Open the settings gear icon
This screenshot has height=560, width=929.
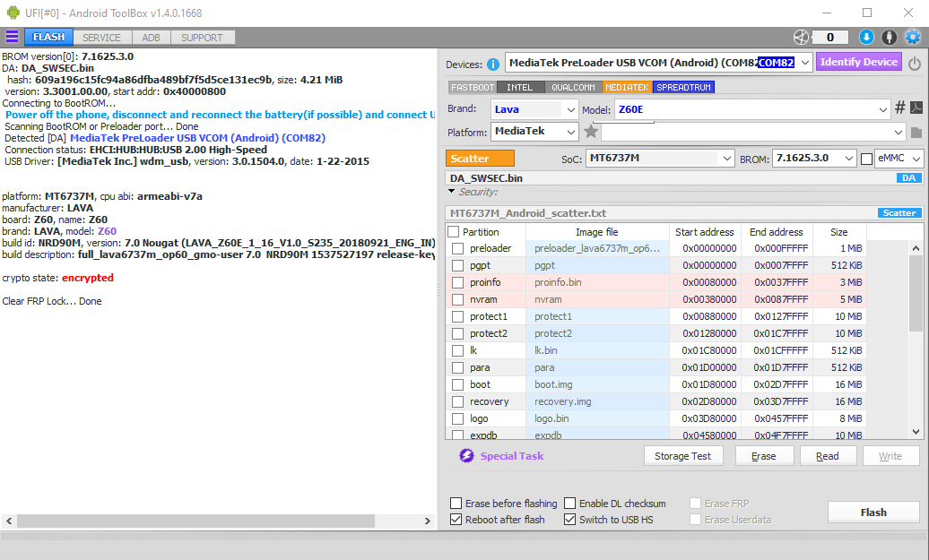click(913, 38)
